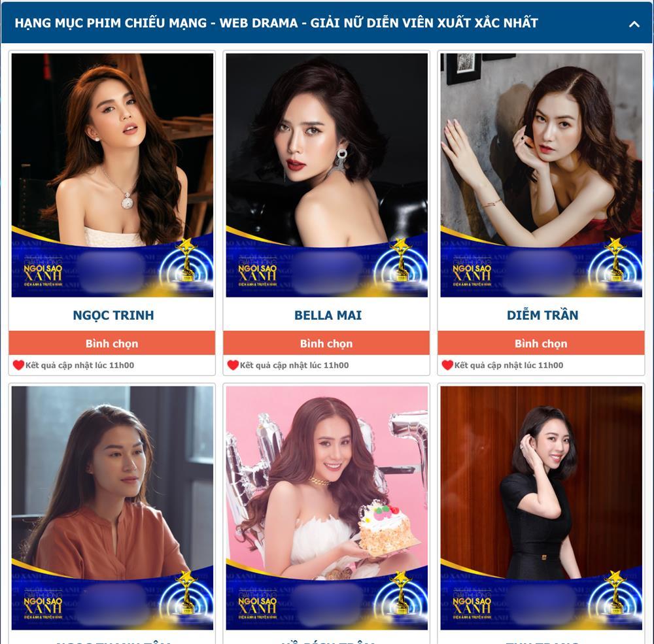
Task: Open the nominee photo in black dress
Action: point(541,507)
